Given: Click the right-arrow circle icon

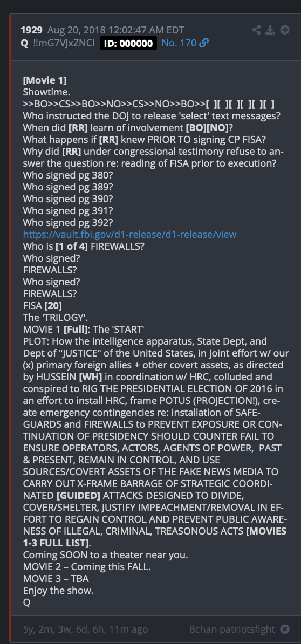Looking at the screenshot, I should point(285,30).
